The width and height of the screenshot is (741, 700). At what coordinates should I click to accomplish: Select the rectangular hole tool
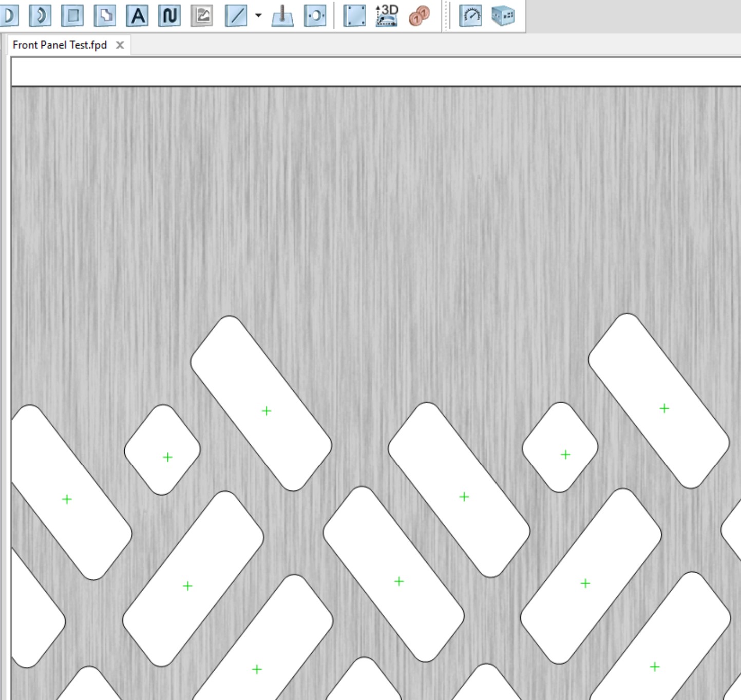point(72,15)
